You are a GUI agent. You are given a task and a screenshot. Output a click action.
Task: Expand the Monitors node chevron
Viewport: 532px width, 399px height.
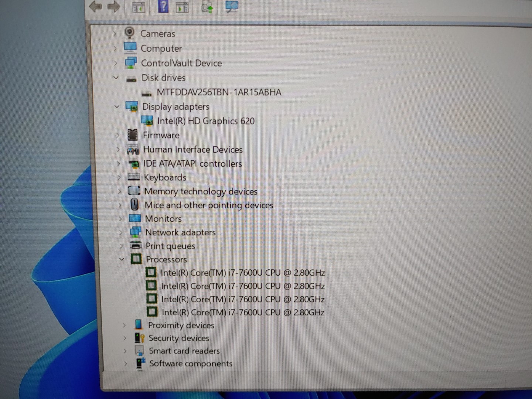[120, 219]
